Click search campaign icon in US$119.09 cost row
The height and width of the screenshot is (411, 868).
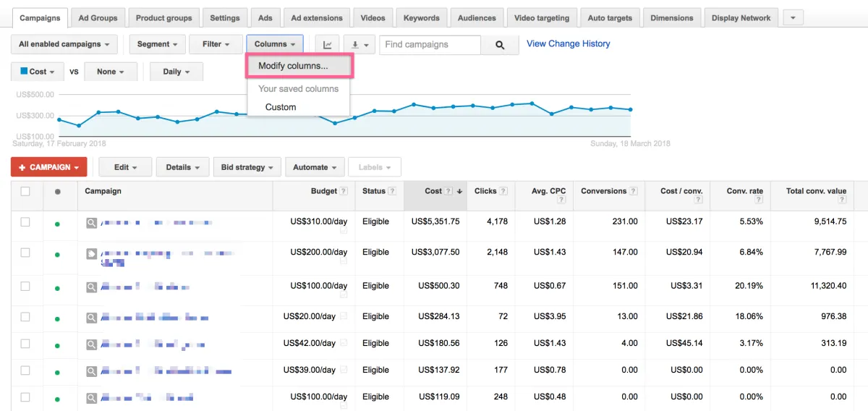(91, 398)
